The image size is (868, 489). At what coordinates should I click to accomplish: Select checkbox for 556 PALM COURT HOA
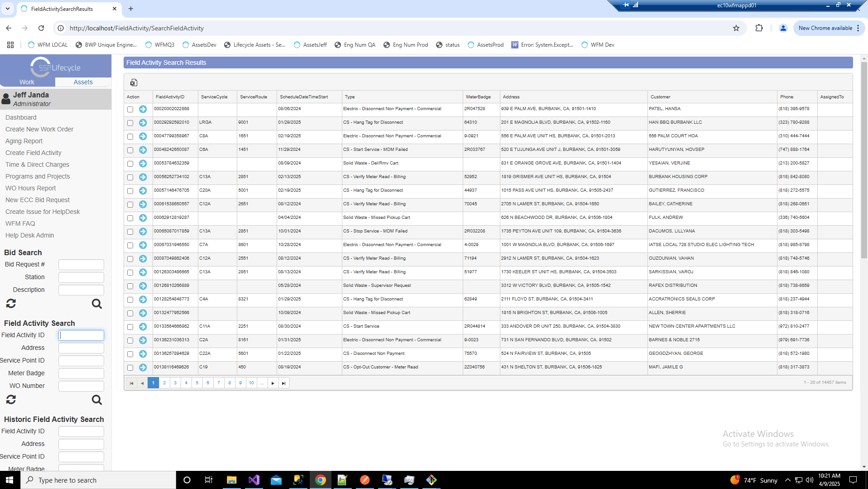tap(130, 136)
